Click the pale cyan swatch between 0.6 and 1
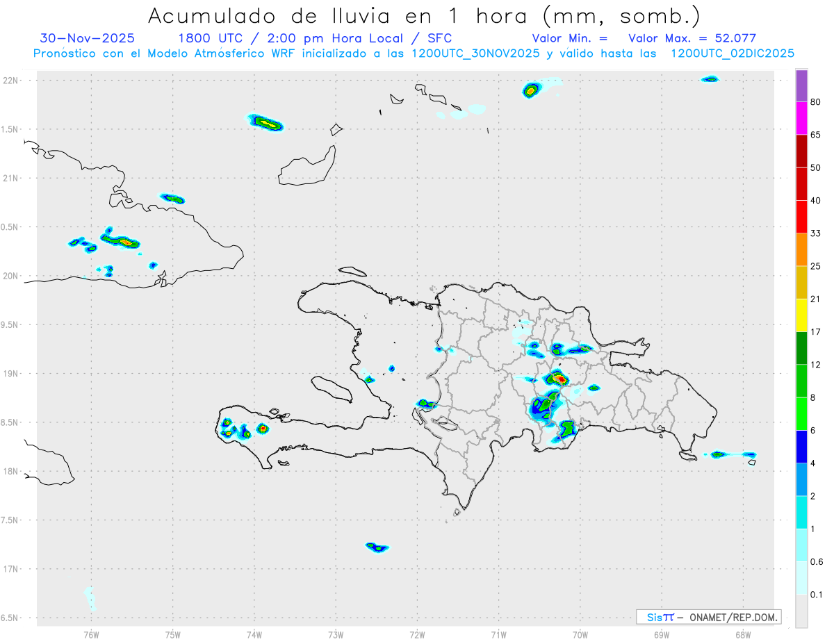The width and height of the screenshot is (834, 644). 801,544
